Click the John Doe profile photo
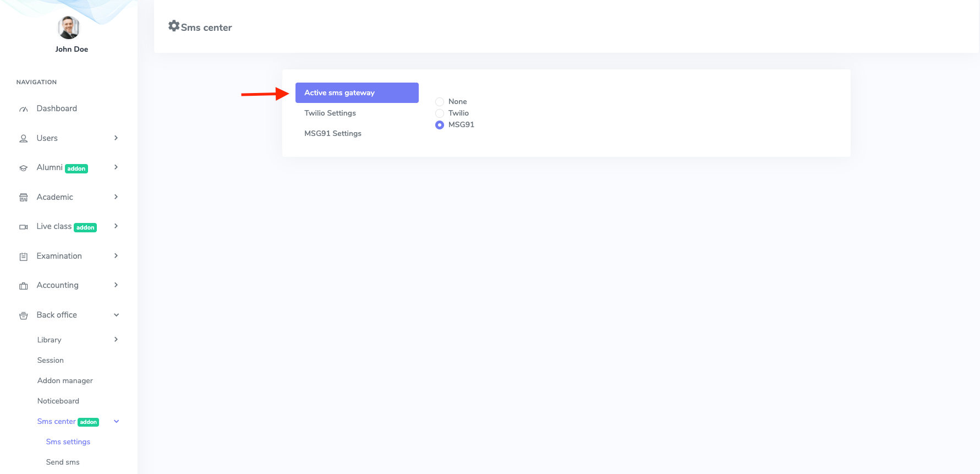Viewport: 980px width, 474px height. 68,28
